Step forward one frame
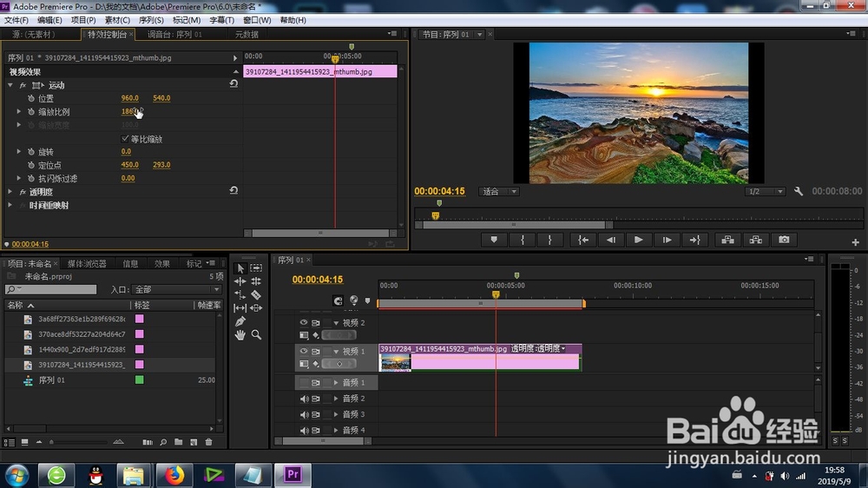This screenshot has width=868, height=488. [667, 240]
